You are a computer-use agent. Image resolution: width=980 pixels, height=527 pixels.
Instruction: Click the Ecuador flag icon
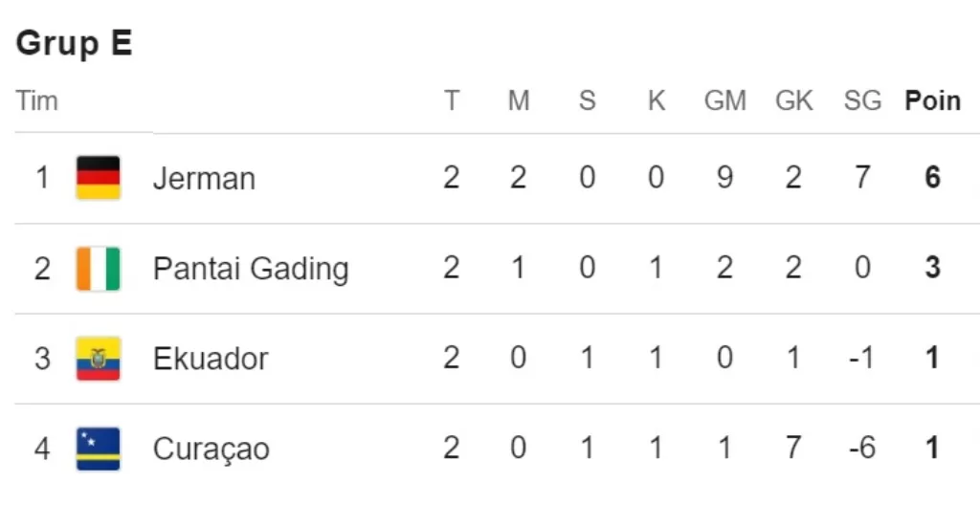point(99,359)
